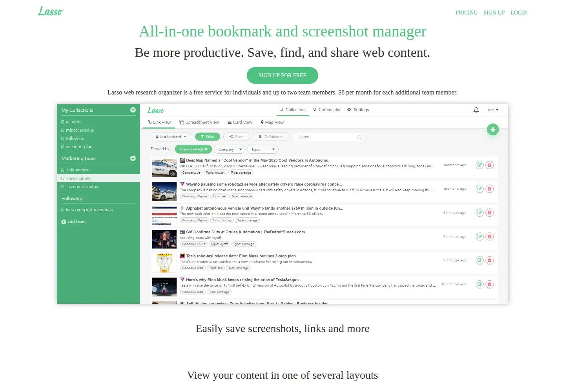Viewport: 565px width, 392px height.
Task: Expand the Topic filter dropdown
Action: (262, 149)
